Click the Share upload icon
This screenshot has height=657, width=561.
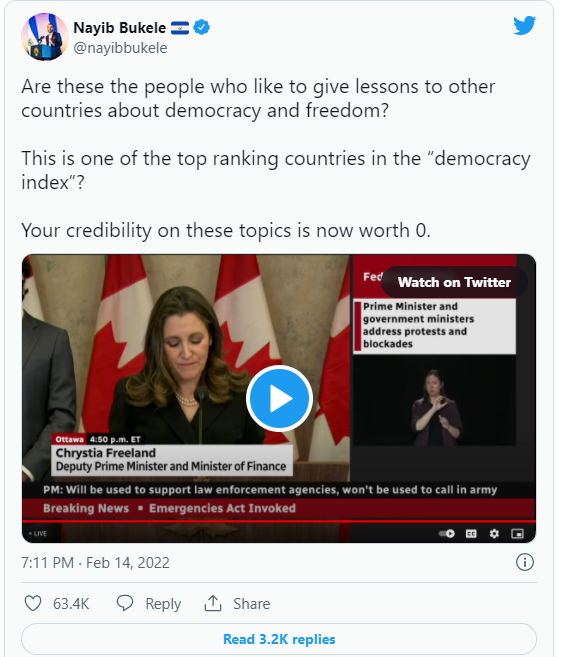click(x=213, y=603)
